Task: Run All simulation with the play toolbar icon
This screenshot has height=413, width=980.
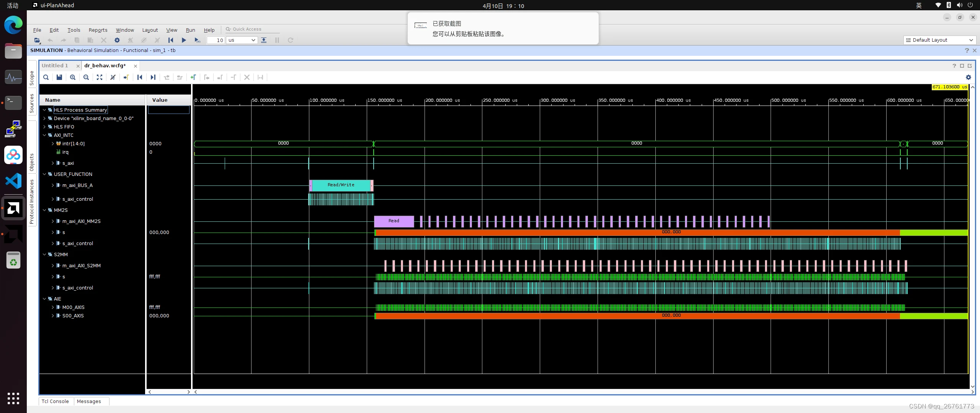Action: 184,40
